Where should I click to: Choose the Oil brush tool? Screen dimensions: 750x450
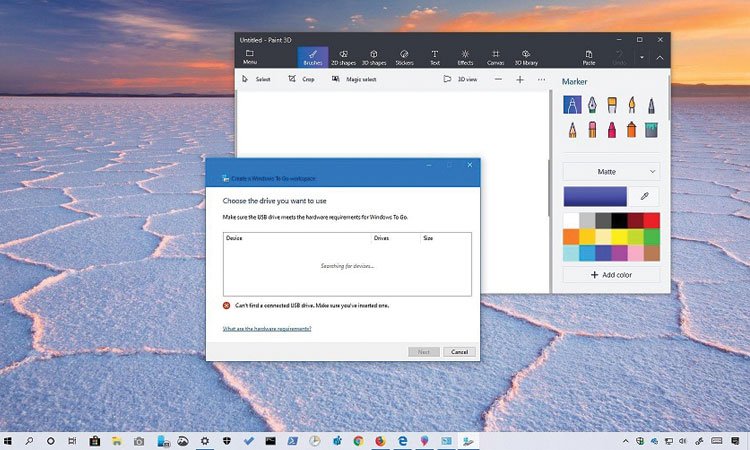pos(612,105)
